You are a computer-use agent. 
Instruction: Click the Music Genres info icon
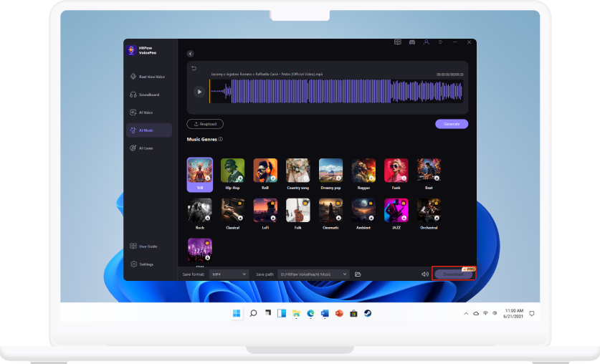click(x=221, y=140)
